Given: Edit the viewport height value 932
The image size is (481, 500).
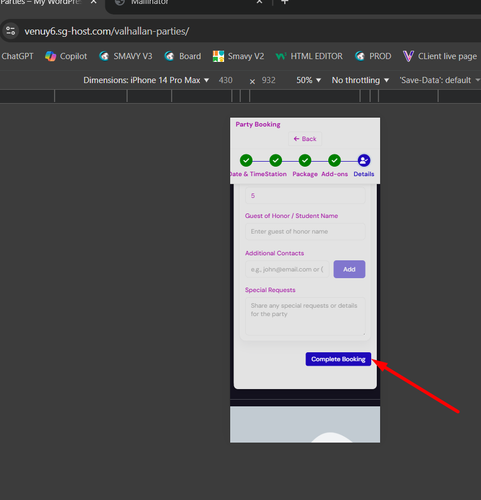Looking at the screenshot, I should [x=268, y=80].
